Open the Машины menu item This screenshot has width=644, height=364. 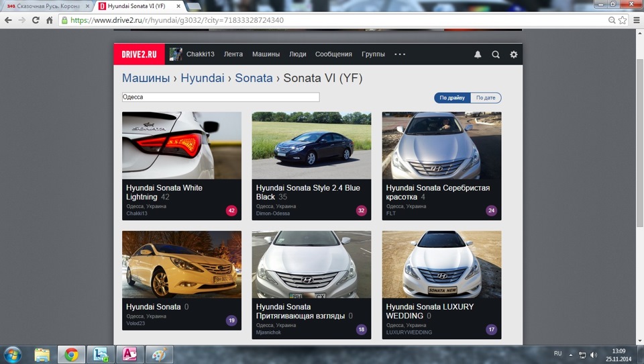[x=266, y=54]
